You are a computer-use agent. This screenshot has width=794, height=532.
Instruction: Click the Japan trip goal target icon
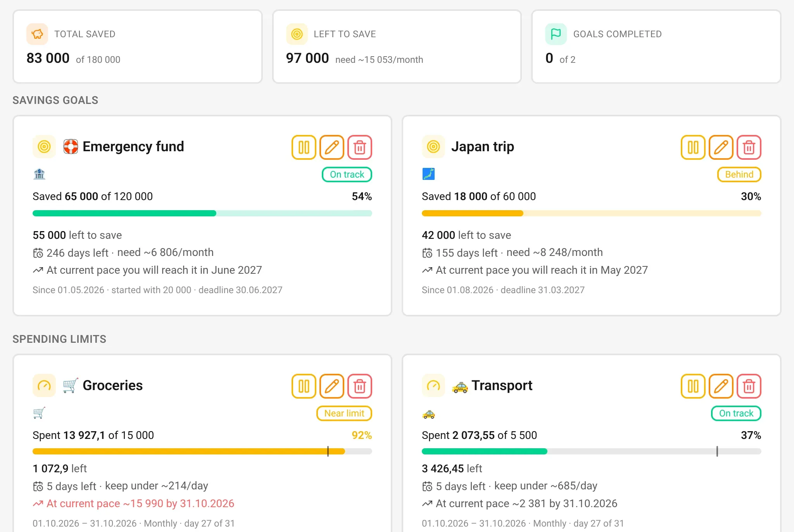(x=433, y=147)
